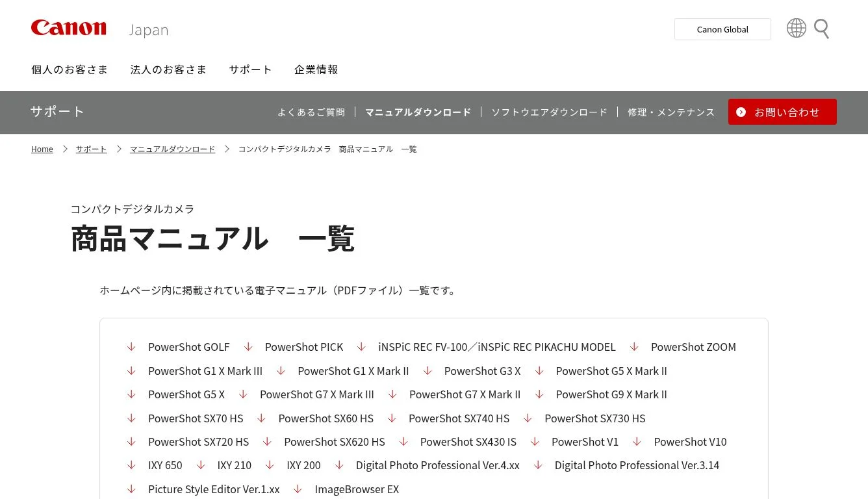The height and width of the screenshot is (499, 868).
Task: Click down arrow beside PowerShot G1 X Mark II
Action: coord(281,371)
